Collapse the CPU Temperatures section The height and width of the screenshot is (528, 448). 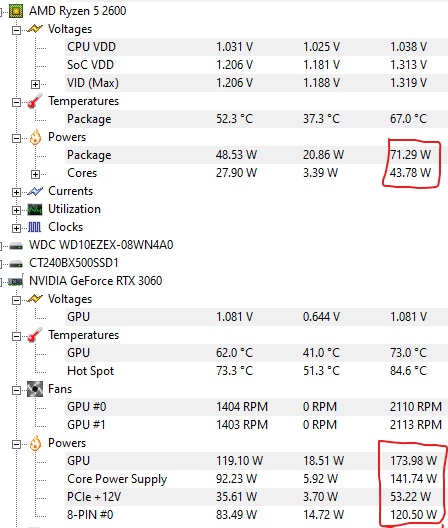click(x=16, y=102)
